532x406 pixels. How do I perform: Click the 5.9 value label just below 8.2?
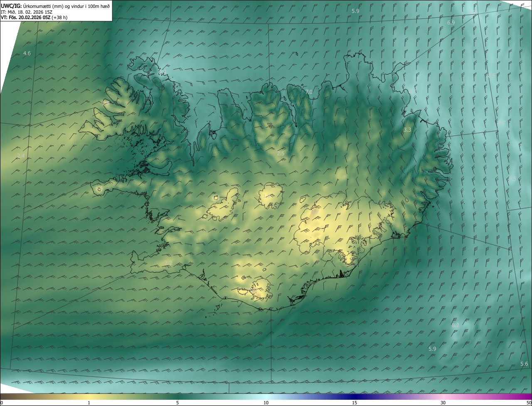(x=432, y=349)
